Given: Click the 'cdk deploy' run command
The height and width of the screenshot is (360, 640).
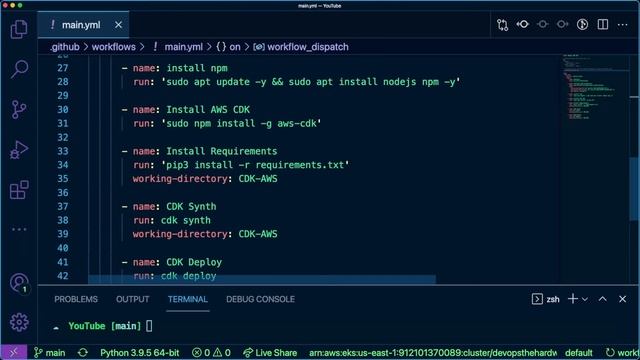Looking at the screenshot, I should pos(188,276).
